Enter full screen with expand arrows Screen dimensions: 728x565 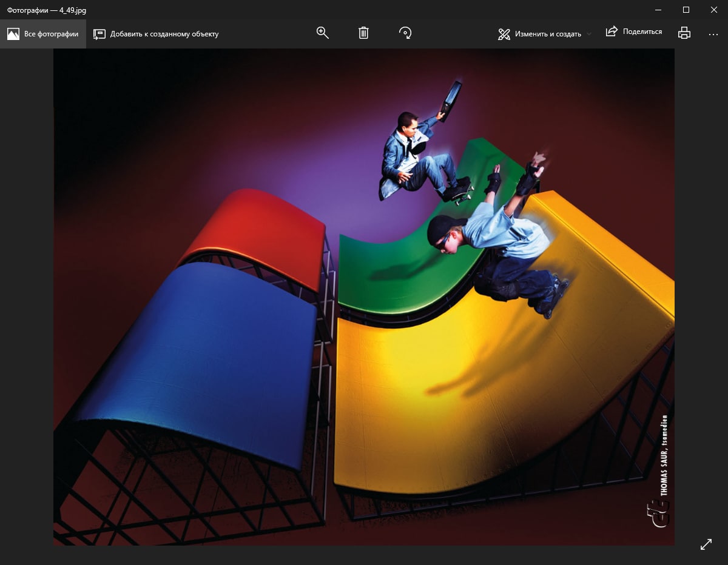point(706,544)
